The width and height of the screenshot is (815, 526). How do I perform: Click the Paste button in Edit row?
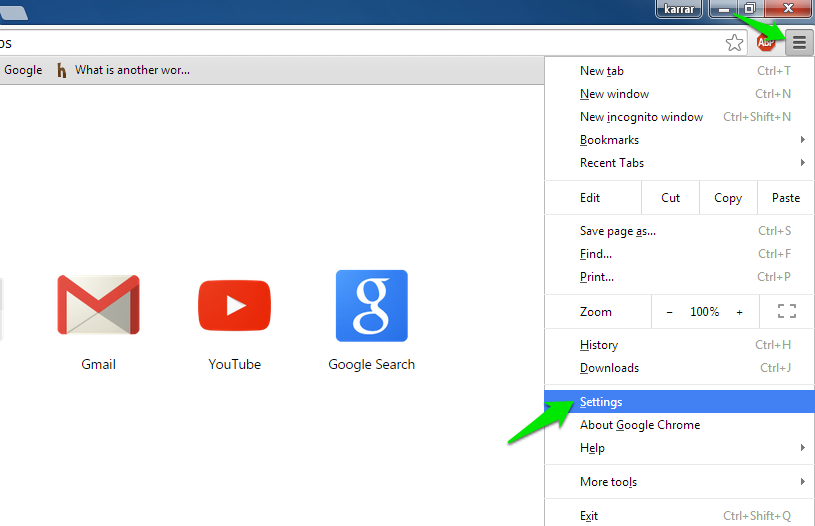786,198
